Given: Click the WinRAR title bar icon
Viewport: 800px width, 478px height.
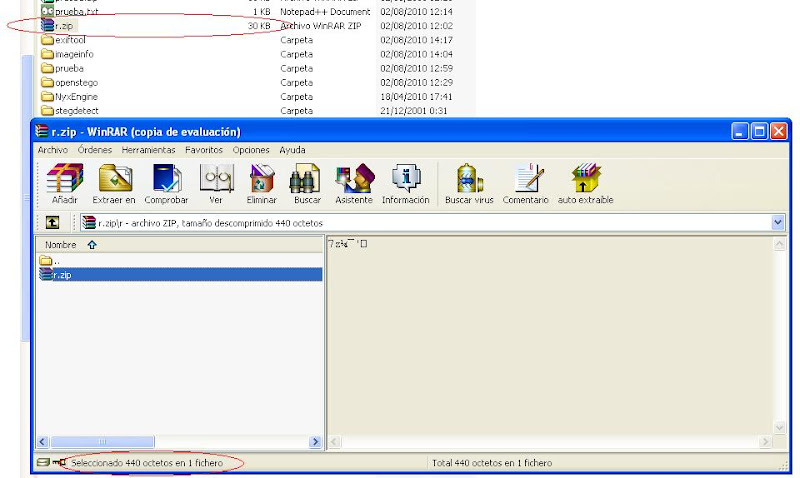Looking at the screenshot, I should click(x=41, y=131).
